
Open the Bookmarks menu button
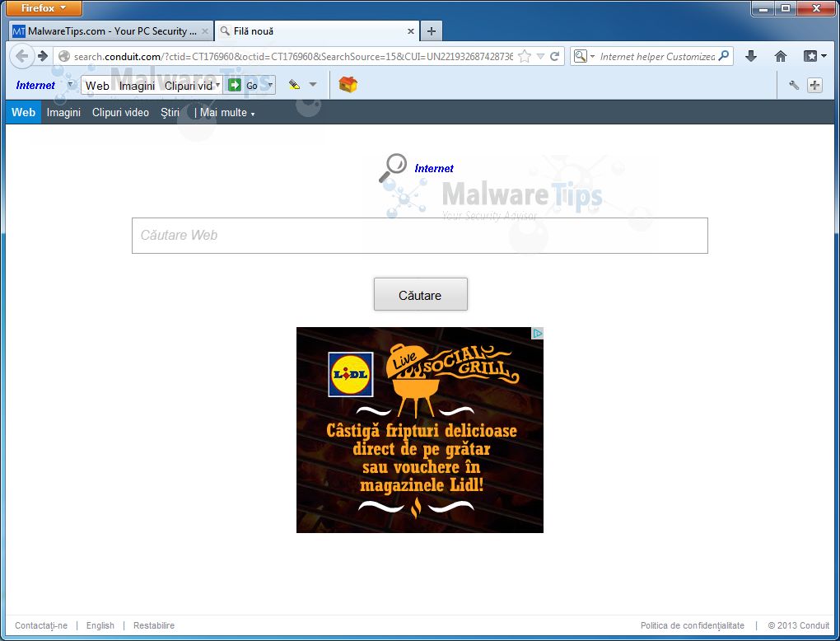[814, 56]
